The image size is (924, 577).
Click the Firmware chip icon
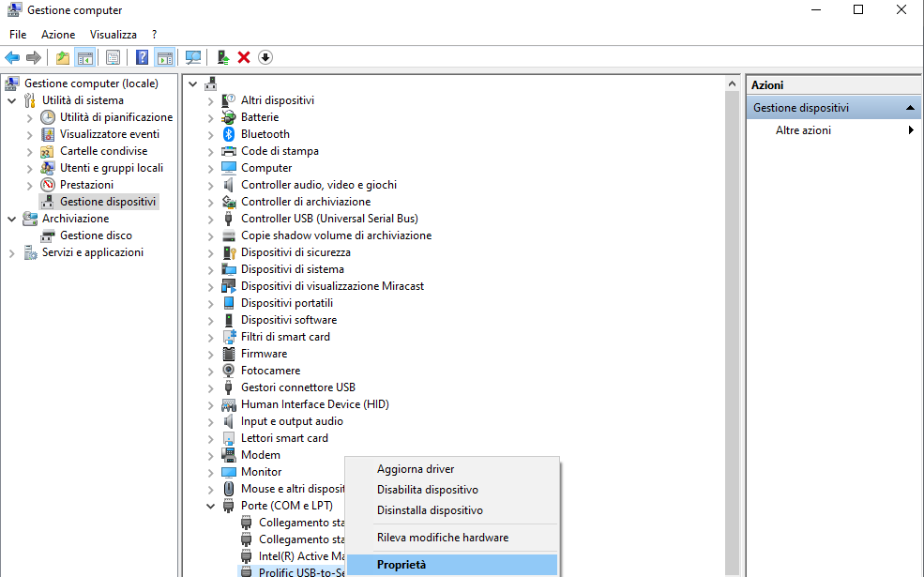pyautogui.click(x=229, y=354)
